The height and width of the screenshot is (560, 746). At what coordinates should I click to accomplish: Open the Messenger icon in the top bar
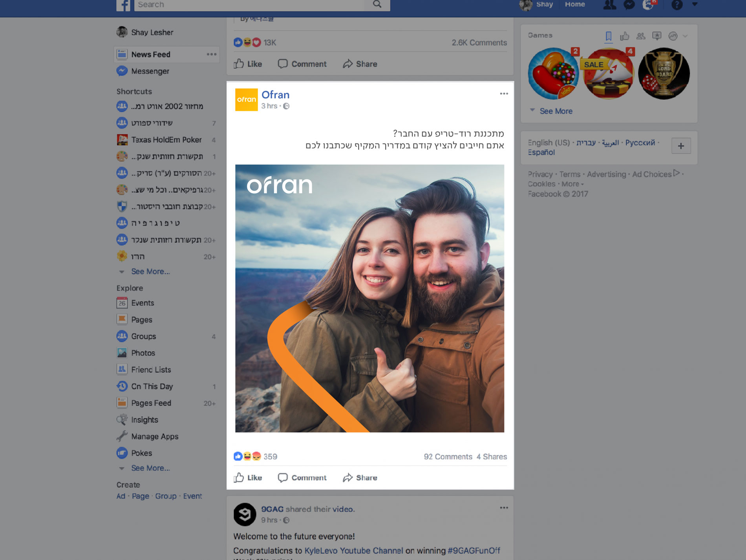pyautogui.click(x=629, y=5)
